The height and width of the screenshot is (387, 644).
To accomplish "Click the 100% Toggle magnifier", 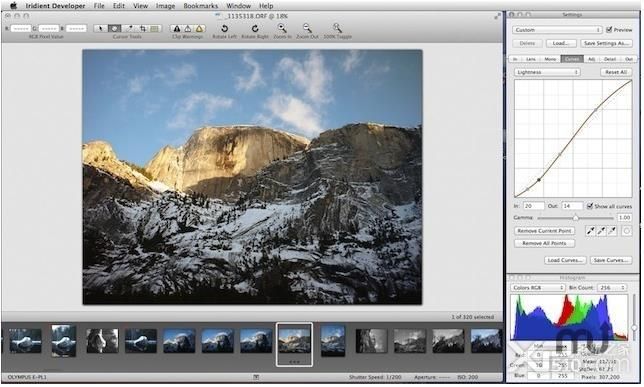I will click(x=337, y=28).
